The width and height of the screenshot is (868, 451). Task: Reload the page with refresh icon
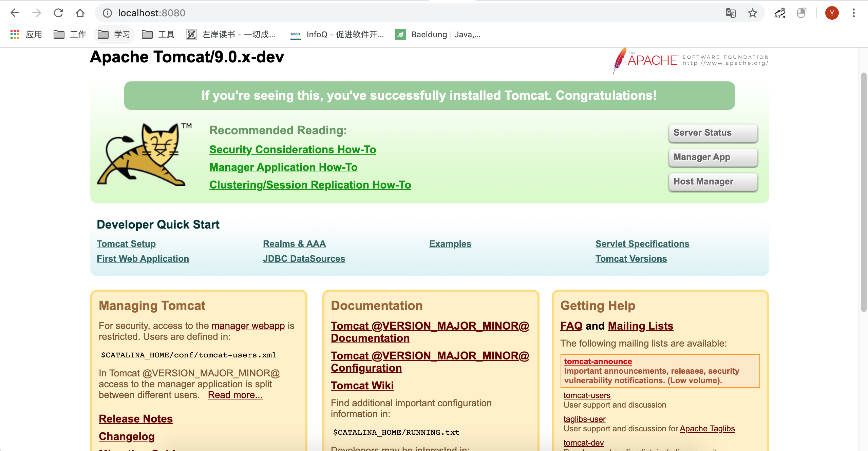point(58,13)
